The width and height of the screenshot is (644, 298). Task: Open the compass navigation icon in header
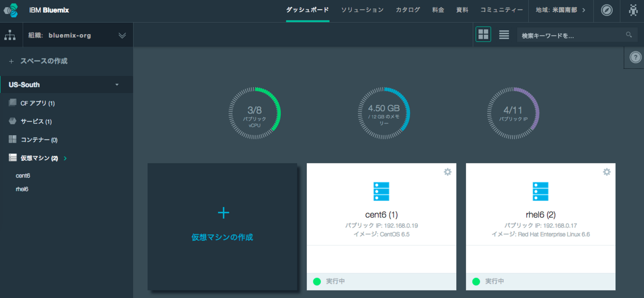(607, 10)
